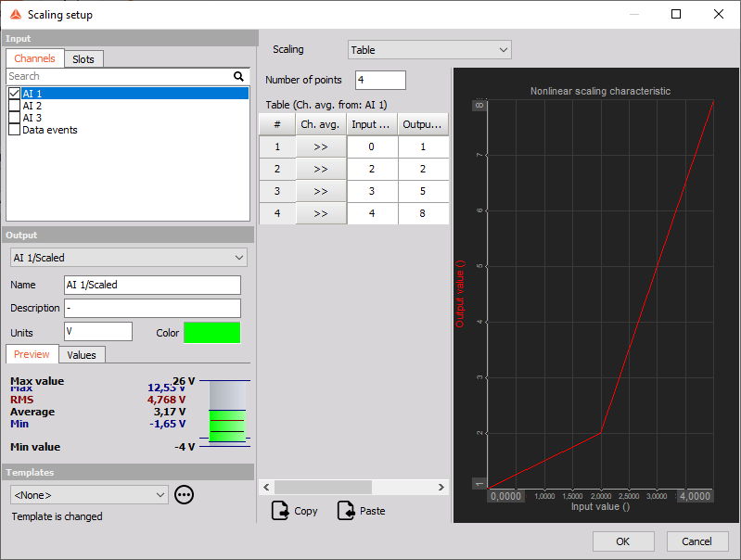Screen dimensions: 741x560
Task: Click the table scrollbar right arrow
Action: coord(441,487)
